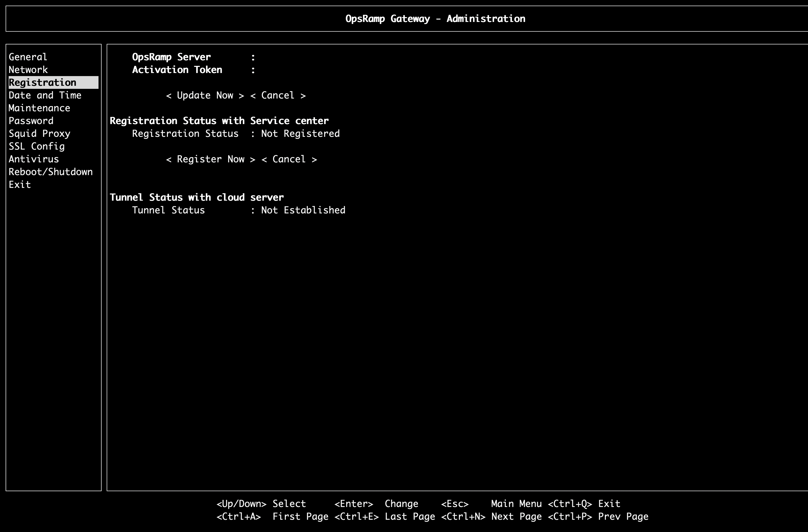Click Cancel next to Update Now
This screenshot has height=532, width=808.
click(278, 95)
